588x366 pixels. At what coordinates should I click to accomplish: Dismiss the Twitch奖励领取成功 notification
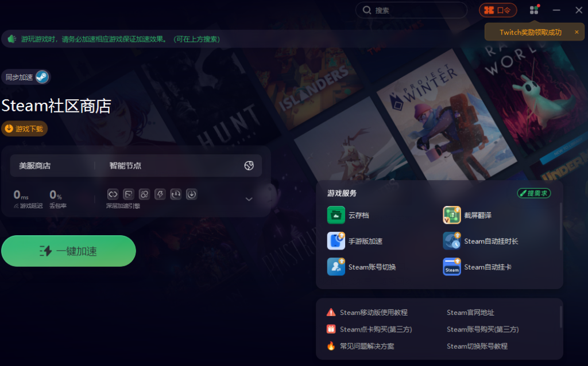tap(577, 32)
